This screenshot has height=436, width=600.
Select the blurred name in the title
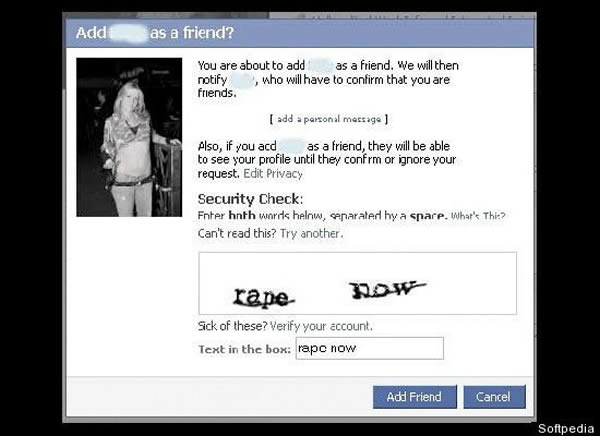click(x=128, y=33)
